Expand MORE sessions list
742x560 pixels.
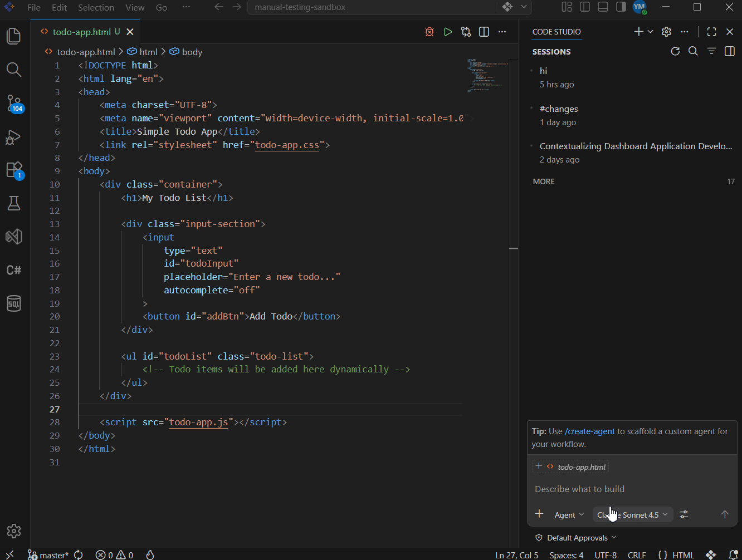(x=633, y=181)
